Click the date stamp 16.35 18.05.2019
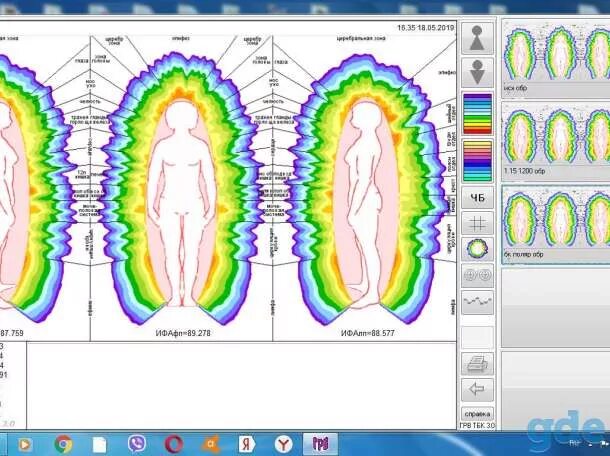Screen dimensions: 610x456 [425, 28]
